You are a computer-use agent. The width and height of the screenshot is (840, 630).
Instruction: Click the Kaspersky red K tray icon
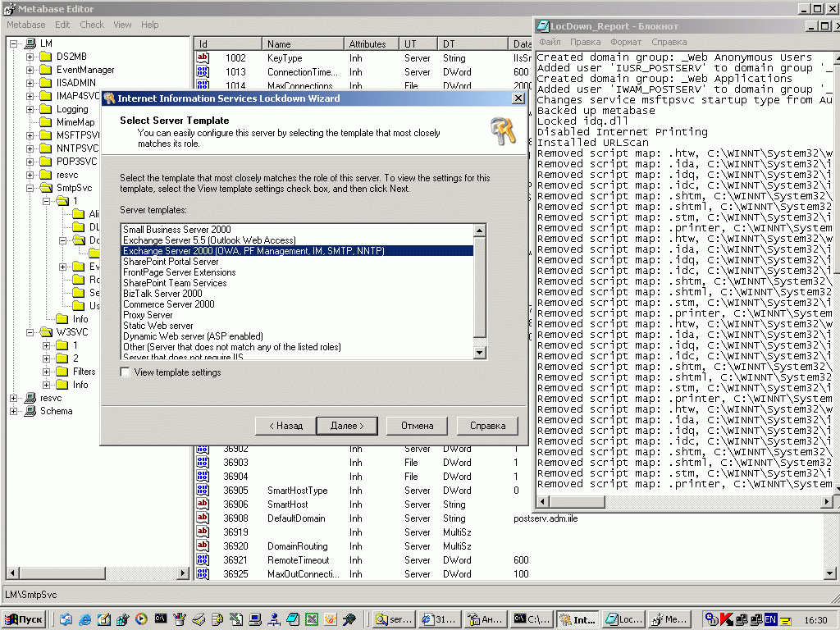[x=727, y=619]
